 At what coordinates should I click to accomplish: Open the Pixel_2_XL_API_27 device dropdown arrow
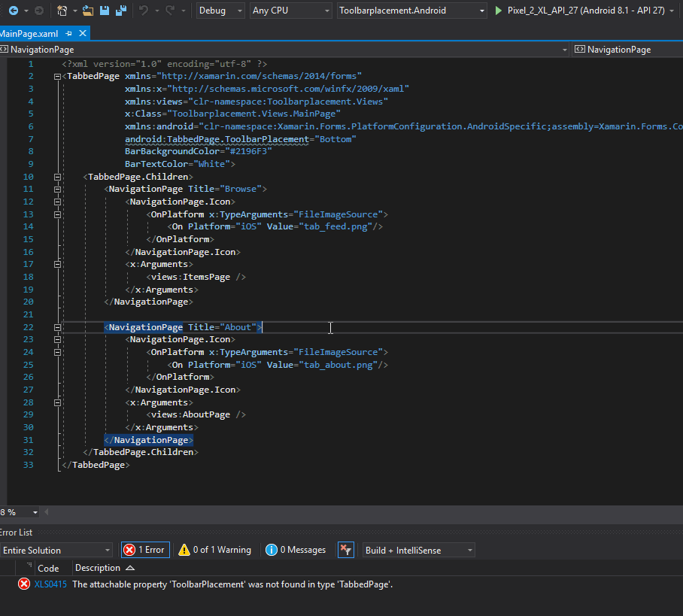tap(671, 11)
